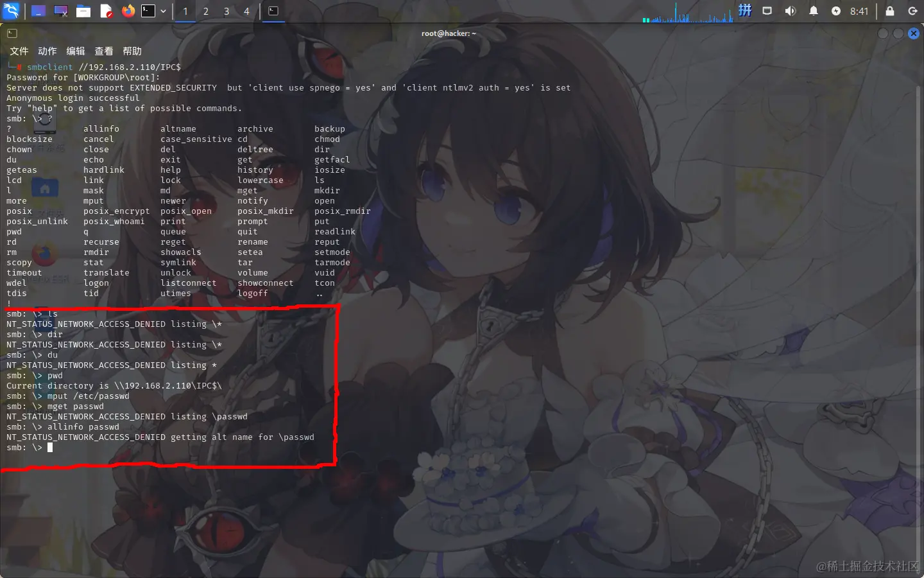The width and height of the screenshot is (924, 578).
Task: Click the terminal title 'root@hacker: ~'
Action: 449,33
